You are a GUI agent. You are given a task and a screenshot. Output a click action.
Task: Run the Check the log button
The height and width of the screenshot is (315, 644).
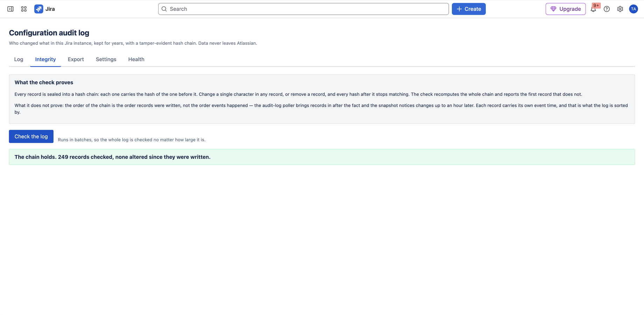click(31, 136)
